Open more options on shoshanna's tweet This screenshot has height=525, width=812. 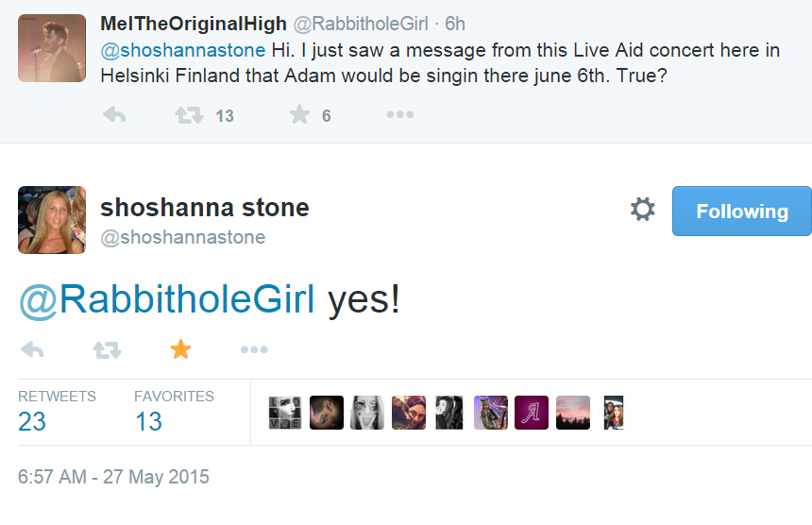click(x=254, y=349)
